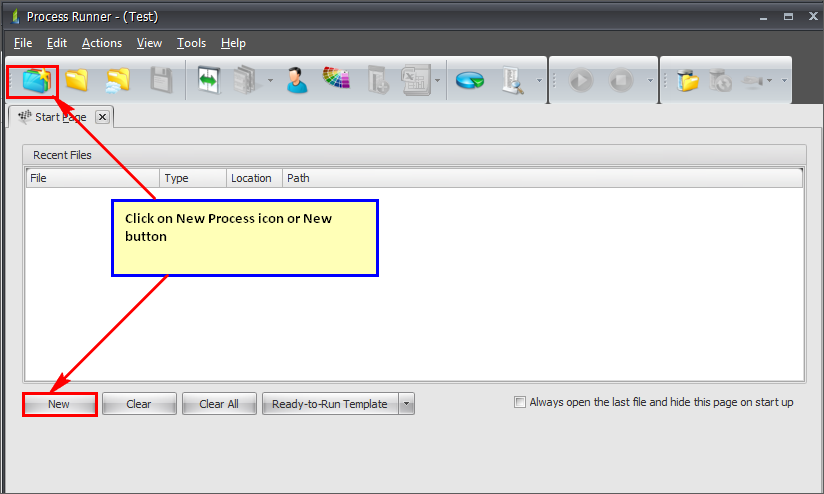The width and height of the screenshot is (824, 494).
Task: Click the floppy disk Save icon
Action: tap(161, 80)
